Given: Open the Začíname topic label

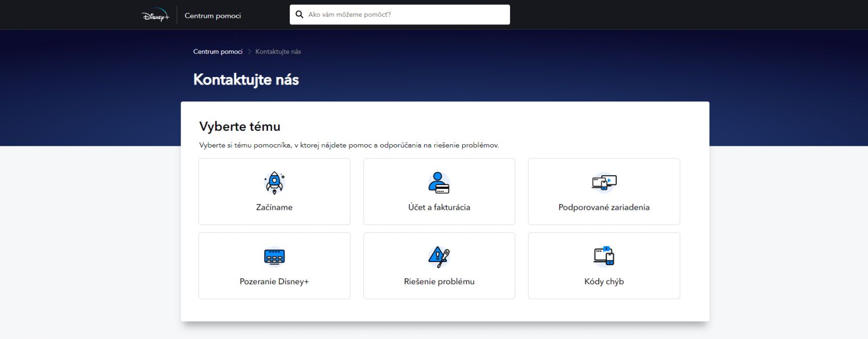Looking at the screenshot, I should (x=274, y=207).
